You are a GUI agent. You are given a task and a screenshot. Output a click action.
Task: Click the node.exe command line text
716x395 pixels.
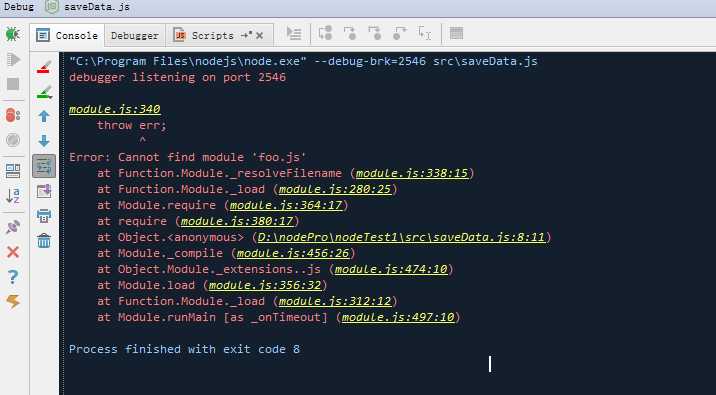(303, 61)
